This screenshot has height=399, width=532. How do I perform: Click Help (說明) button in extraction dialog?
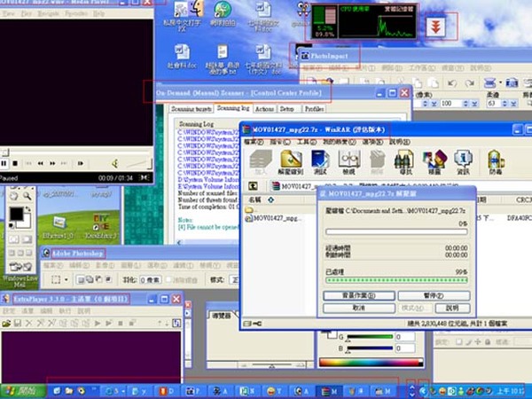coord(452,308)
